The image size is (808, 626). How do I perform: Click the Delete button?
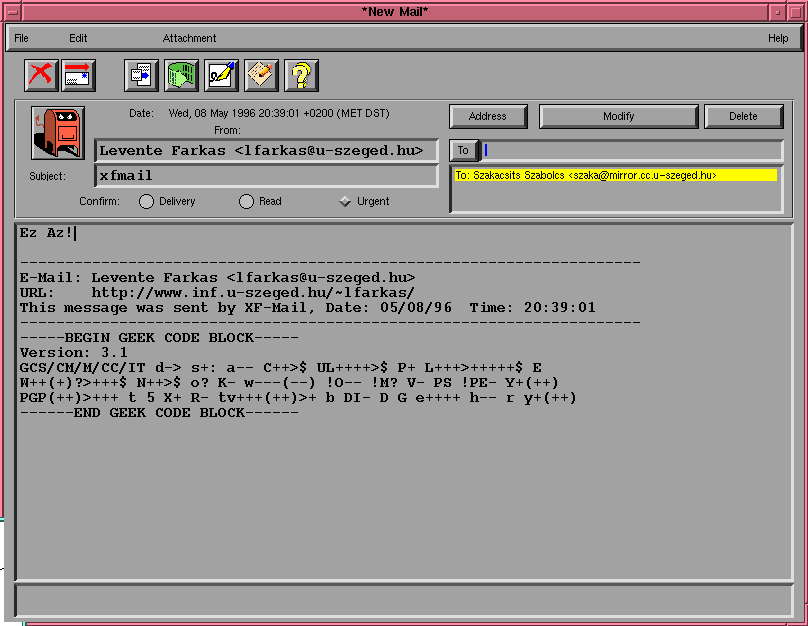point(743,116)
